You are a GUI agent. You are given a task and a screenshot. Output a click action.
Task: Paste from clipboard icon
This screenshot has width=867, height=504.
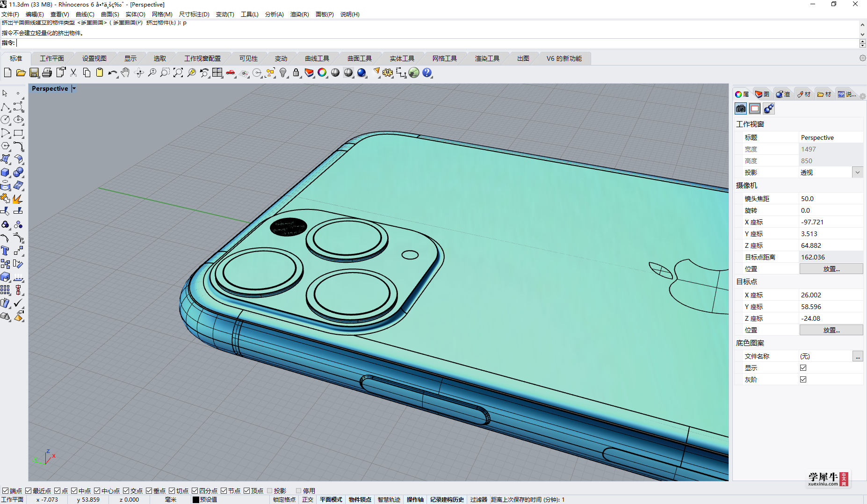(x=100, y=72)
